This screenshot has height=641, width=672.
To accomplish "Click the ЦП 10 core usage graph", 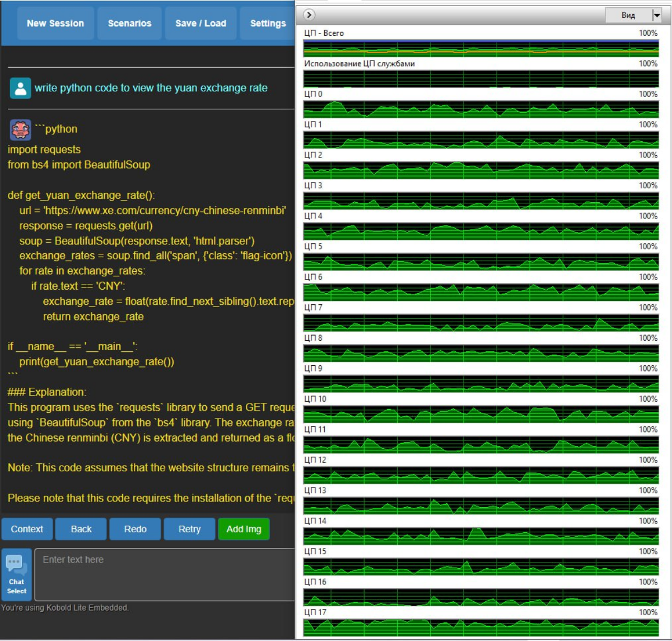I will click(x=480, y=414).
